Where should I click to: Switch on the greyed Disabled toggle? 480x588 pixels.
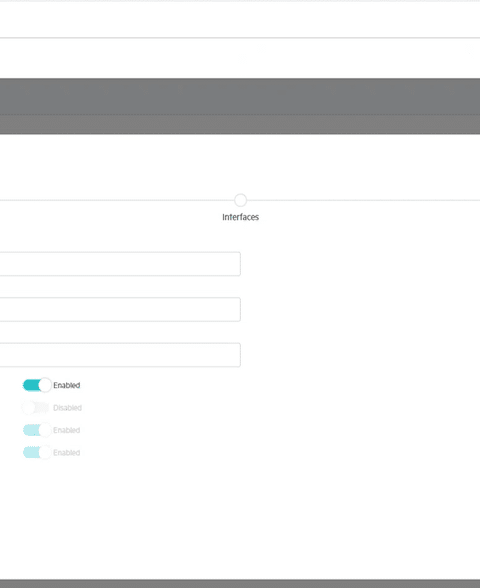35,408
